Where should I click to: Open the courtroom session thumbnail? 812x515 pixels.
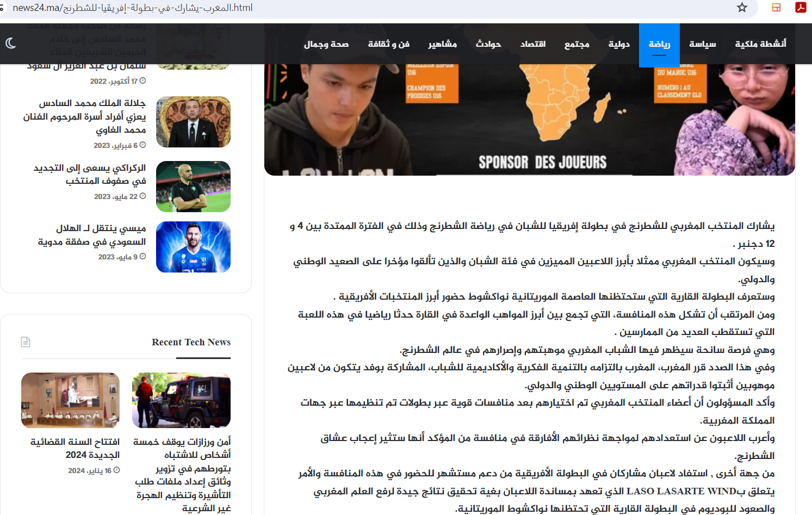tap(70, 400)
